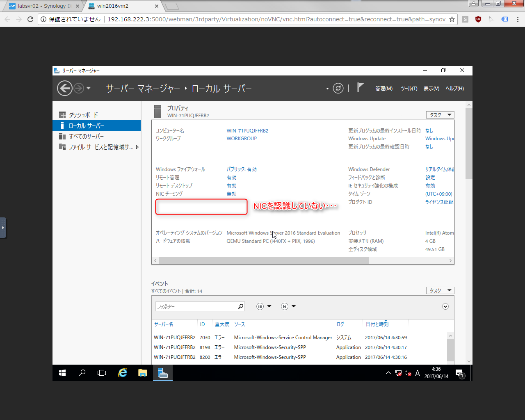Open the 管理(M) menu
525x420 pixels.
click(x=384, y=89)
